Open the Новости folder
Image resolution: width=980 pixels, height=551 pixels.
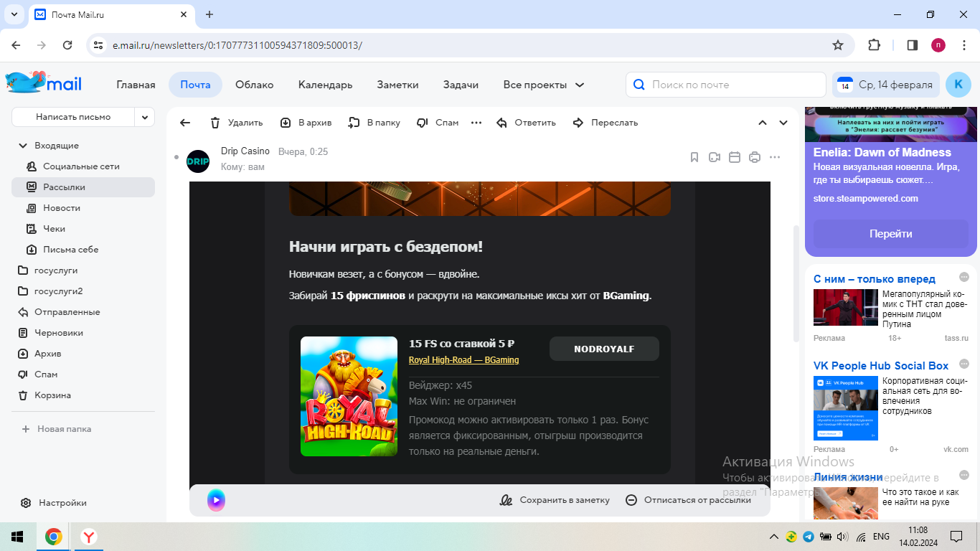tap(83, 208)
